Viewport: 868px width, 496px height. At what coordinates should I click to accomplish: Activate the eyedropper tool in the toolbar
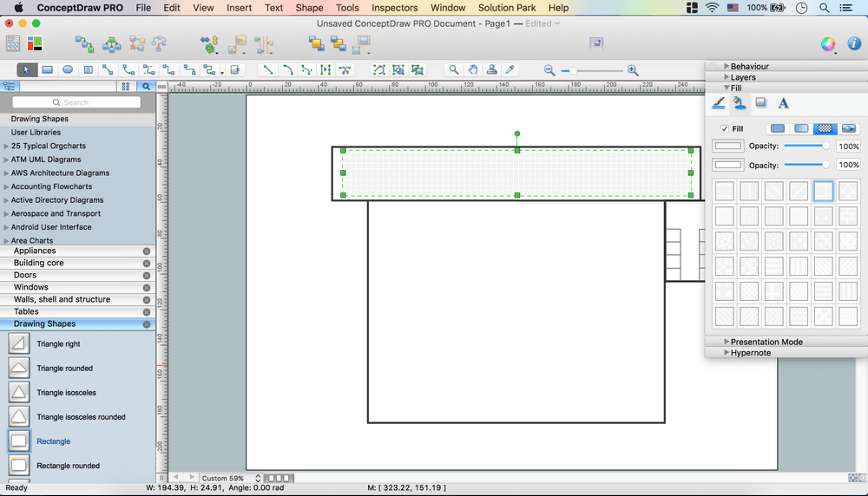point(511,69)
